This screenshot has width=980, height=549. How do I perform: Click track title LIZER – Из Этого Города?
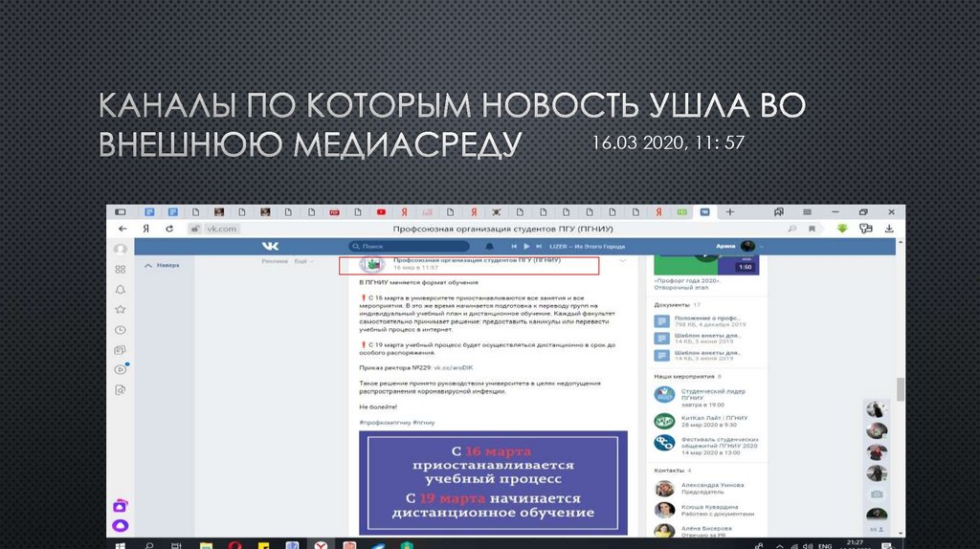pyautogui.click(x=587, y=246)
